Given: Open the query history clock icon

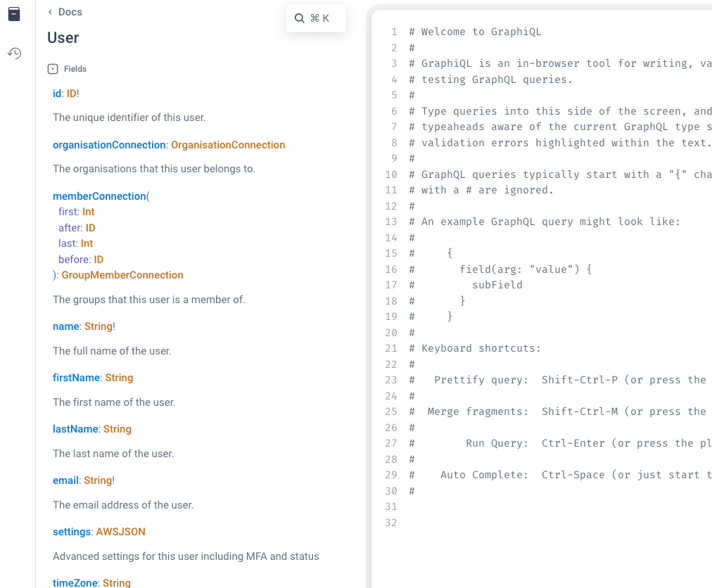Looking at the screenshot, I should pyautogui.click(x=14, y=53).
